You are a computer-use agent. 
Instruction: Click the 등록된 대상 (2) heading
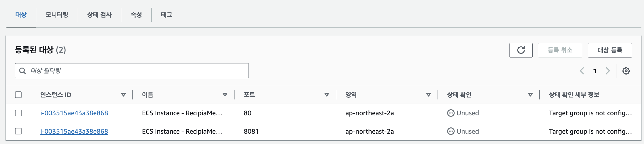pos(41,50)
